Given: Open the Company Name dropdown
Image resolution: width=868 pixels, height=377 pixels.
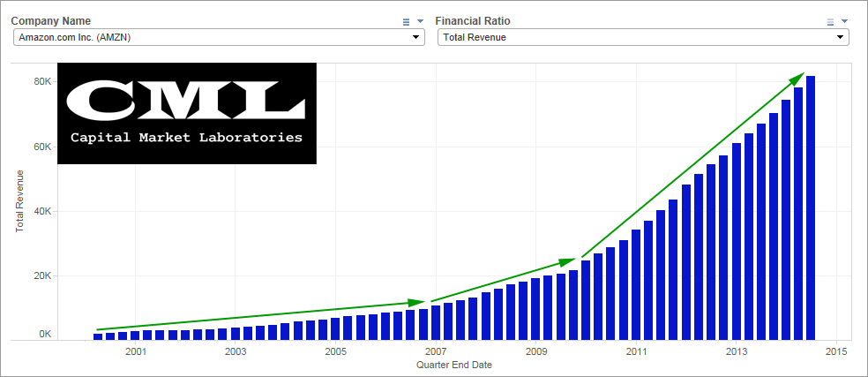Looking at the screenshot, I should tap(219, 37).
